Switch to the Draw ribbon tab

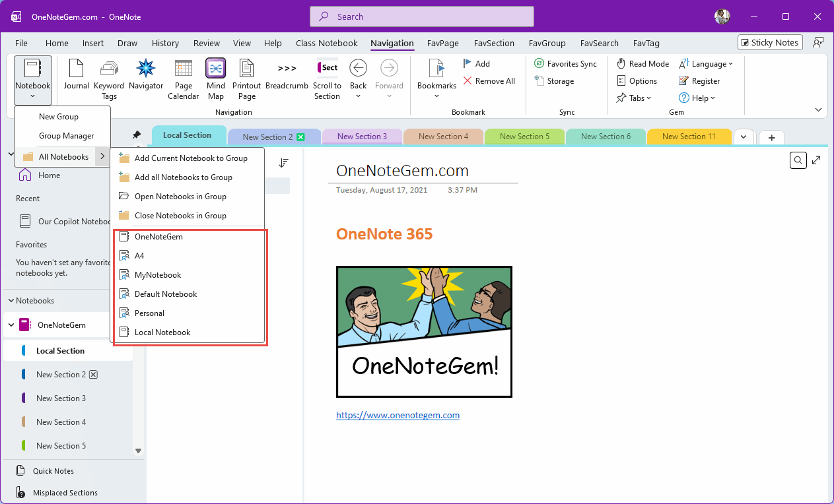click(x=127, y=43)
